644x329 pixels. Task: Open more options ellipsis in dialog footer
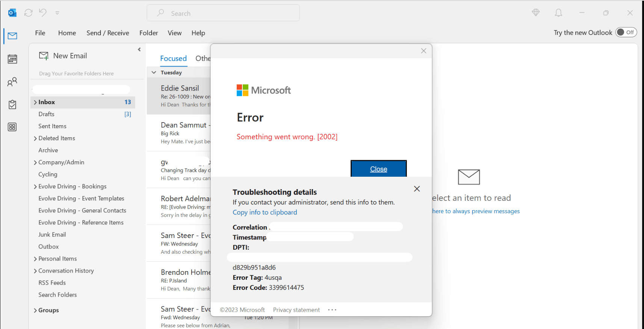pos(332,310)
